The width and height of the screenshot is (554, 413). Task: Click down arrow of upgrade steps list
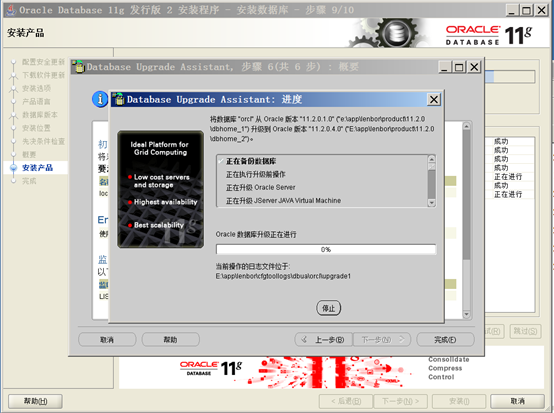coord(431,203)
